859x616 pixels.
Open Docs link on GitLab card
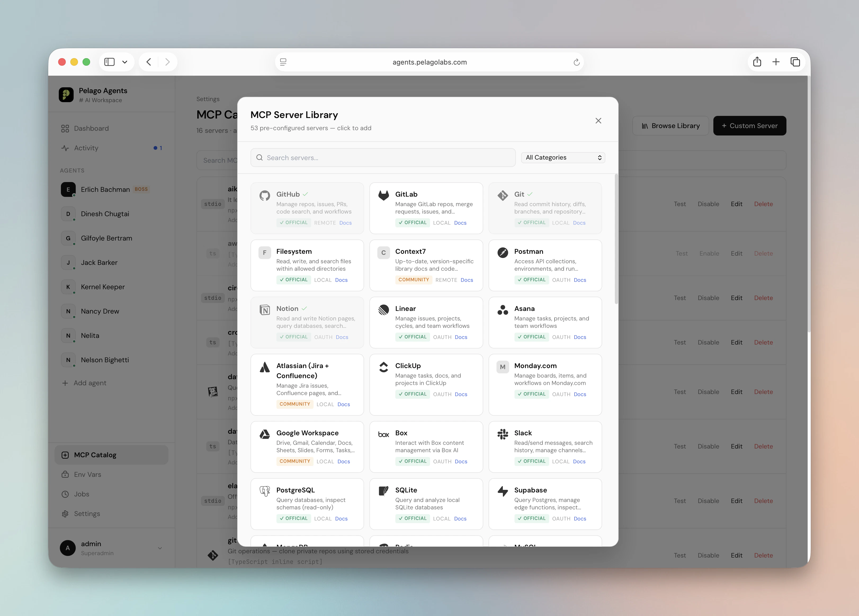(x=460, y=223)
